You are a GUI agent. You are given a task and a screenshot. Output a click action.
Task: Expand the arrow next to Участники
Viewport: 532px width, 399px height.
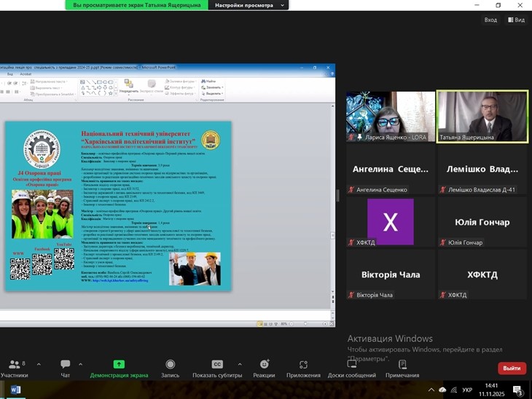(39, 364)
